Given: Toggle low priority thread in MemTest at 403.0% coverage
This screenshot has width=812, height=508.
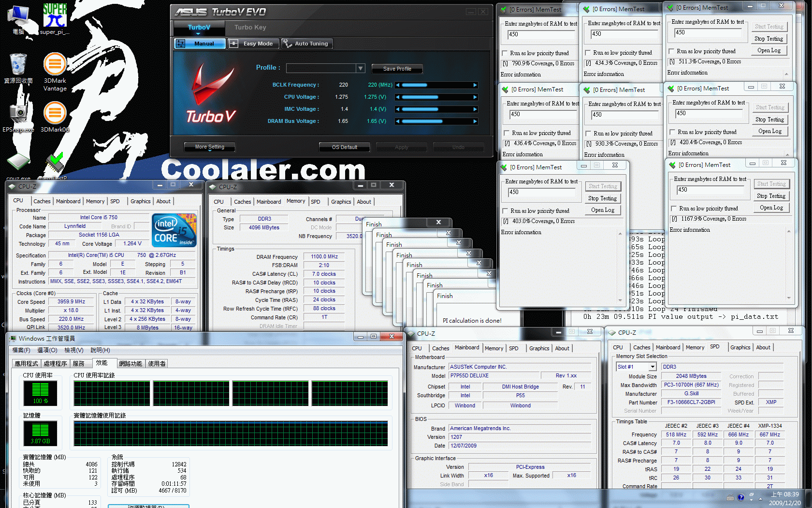Looking at the screenshot, I should 505,211.
